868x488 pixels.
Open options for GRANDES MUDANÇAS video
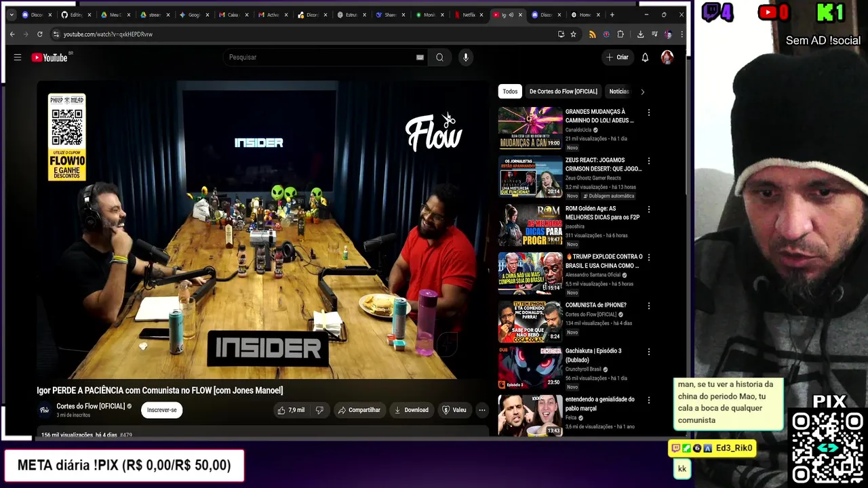click(648, 113)
